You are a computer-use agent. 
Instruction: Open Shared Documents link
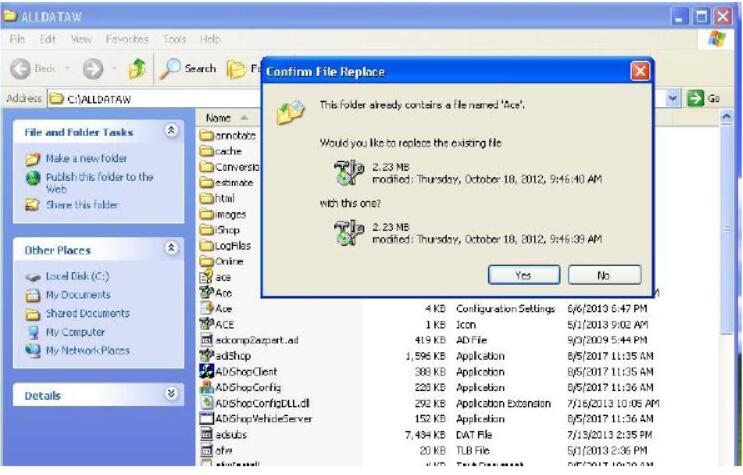tap(88, 313)
